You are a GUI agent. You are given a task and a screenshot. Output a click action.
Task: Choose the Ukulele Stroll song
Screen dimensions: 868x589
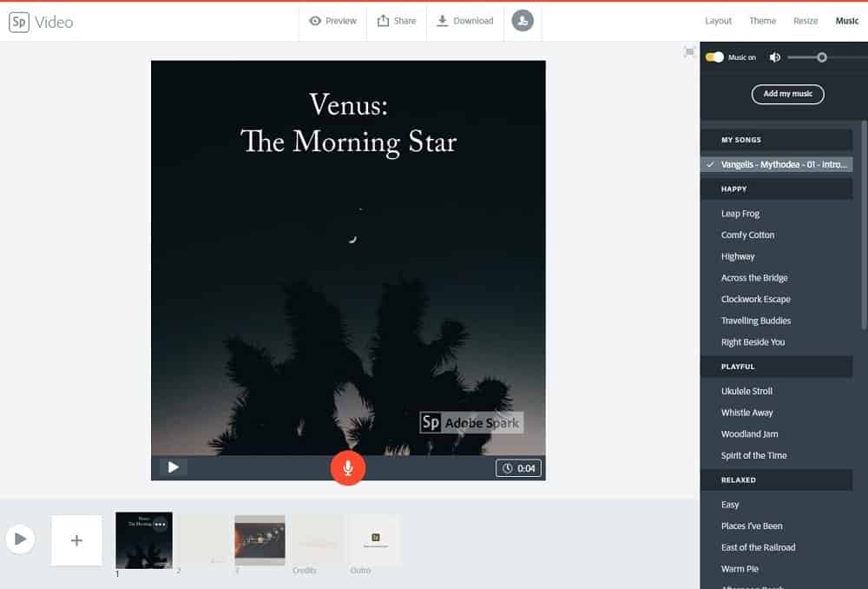click(746, 391)
